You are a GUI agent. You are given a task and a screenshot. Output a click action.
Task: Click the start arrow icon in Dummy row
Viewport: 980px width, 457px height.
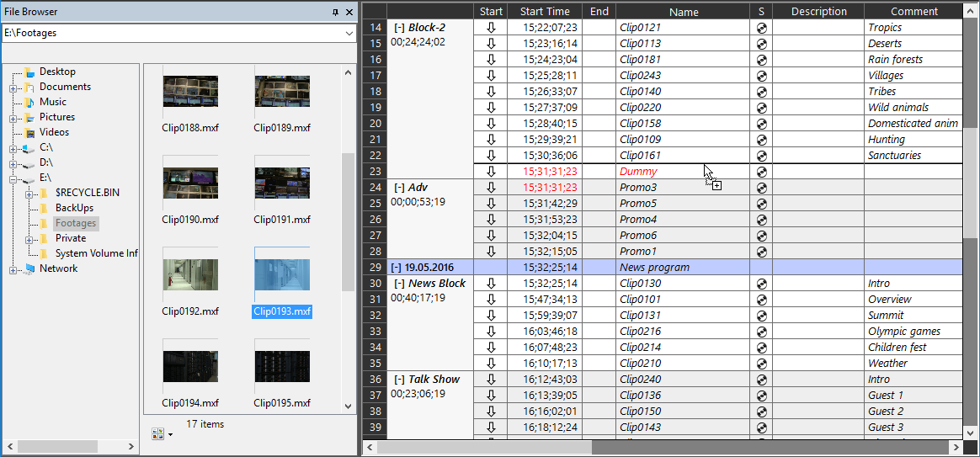pos(491,172)
